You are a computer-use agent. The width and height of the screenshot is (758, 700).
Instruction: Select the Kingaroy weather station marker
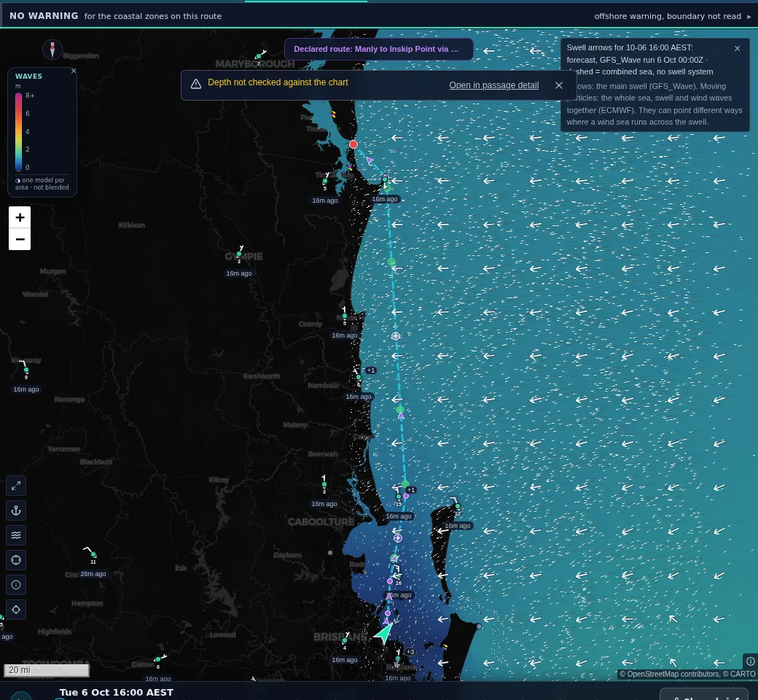[26, 370]
